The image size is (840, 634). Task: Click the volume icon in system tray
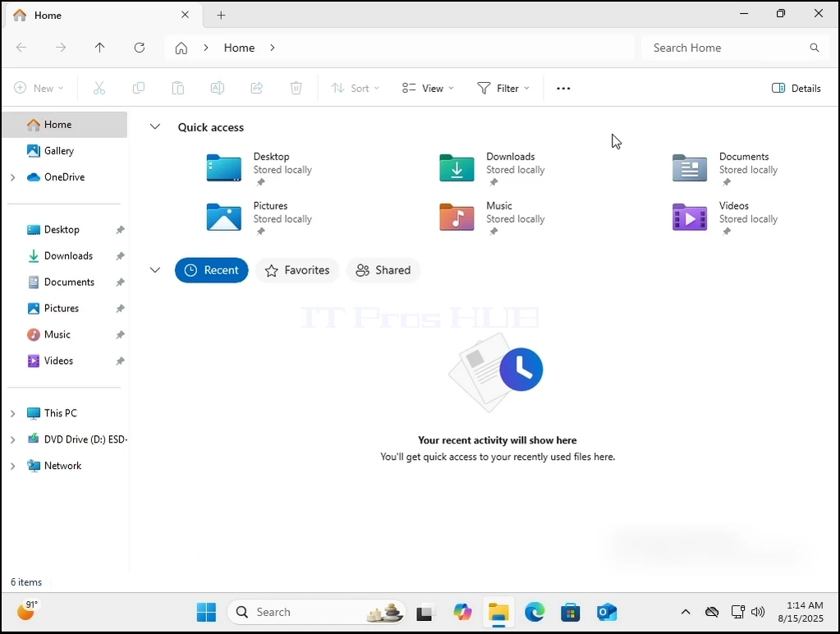click(758, 612)
